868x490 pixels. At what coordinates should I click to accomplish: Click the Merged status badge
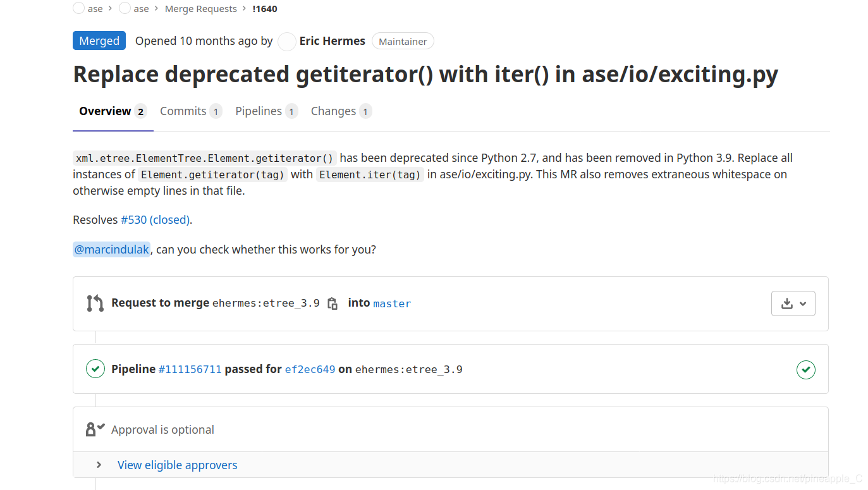pos(99,40)
